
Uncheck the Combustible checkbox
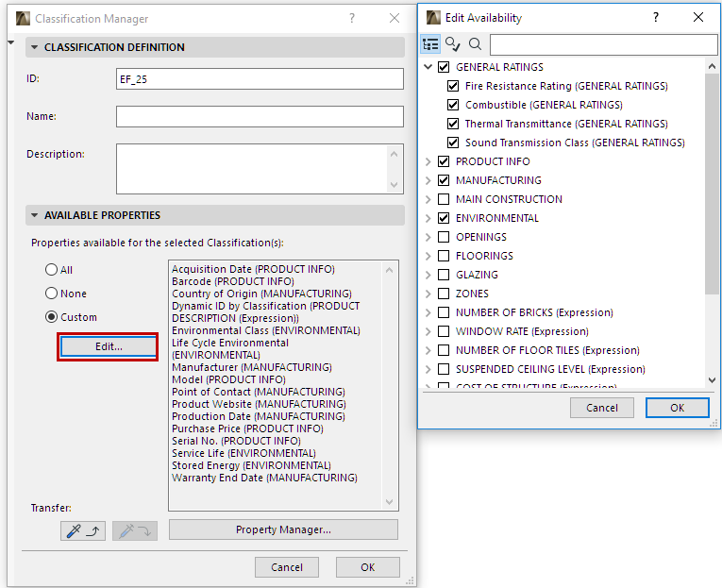(453, 105)
